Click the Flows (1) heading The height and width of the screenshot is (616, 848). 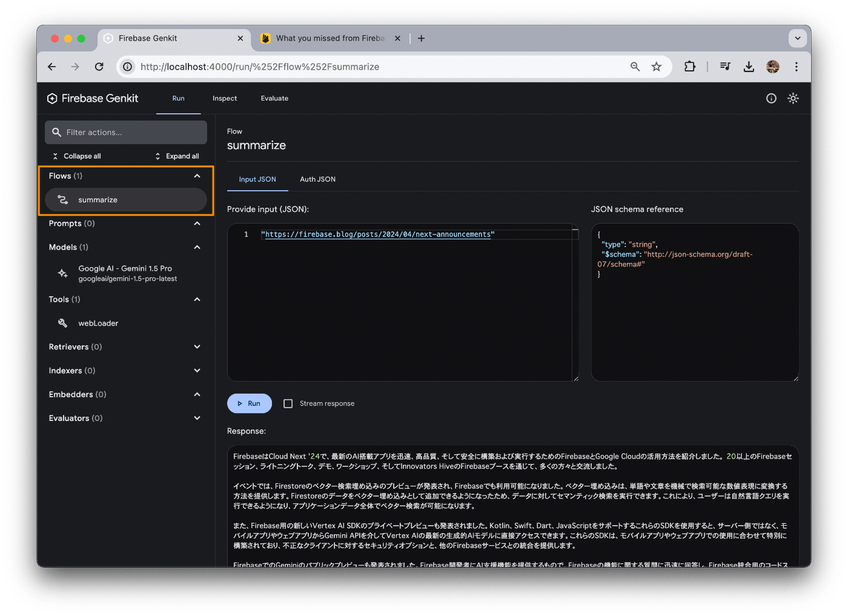click(x=65, y=176)
